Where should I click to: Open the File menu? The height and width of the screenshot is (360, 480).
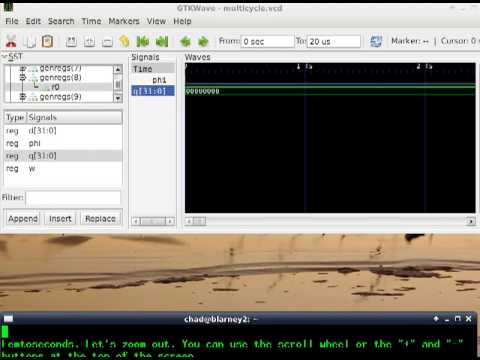[12, 21]
